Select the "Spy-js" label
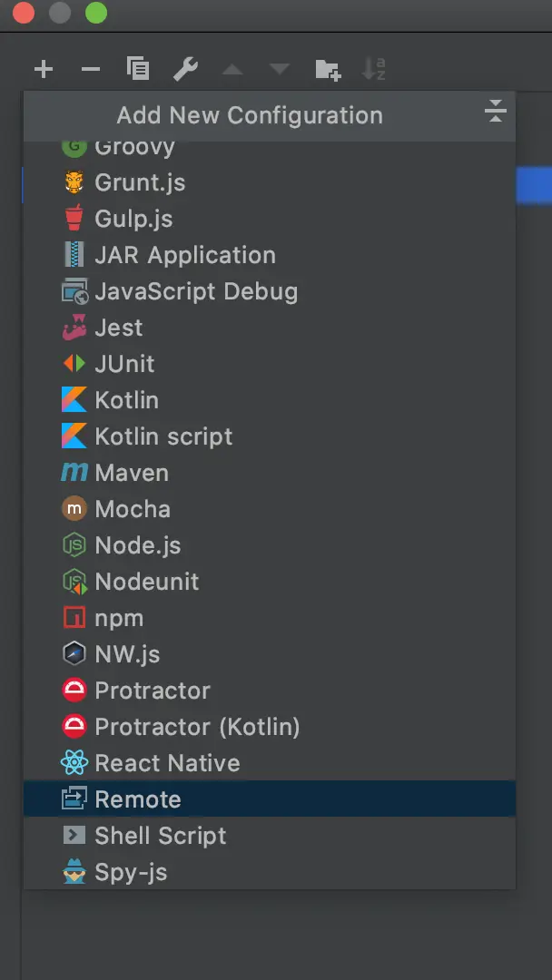This screenshot has height=980, width=552. [x=132, y=872]
